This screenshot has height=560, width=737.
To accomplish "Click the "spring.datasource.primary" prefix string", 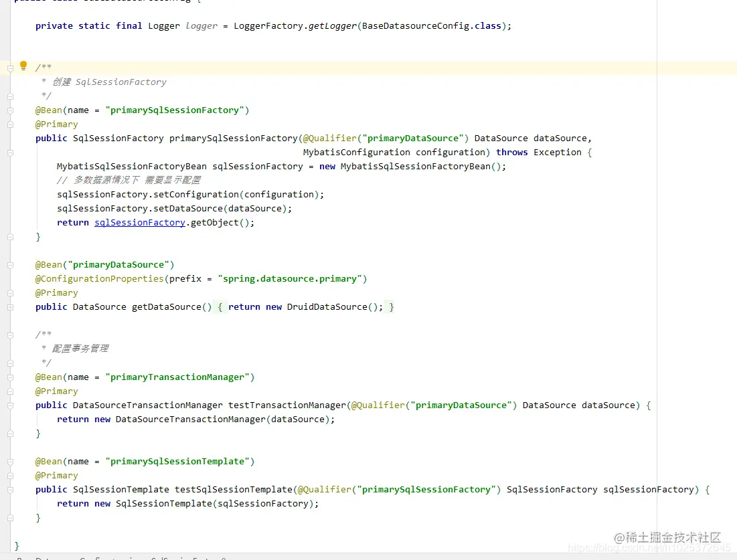I will (x=290, y=278).
